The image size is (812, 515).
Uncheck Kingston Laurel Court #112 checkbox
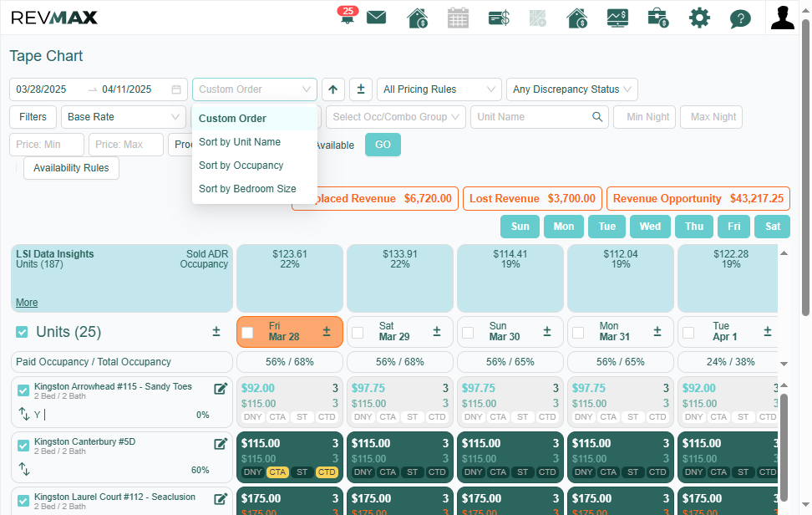click(x=23, y=501)
